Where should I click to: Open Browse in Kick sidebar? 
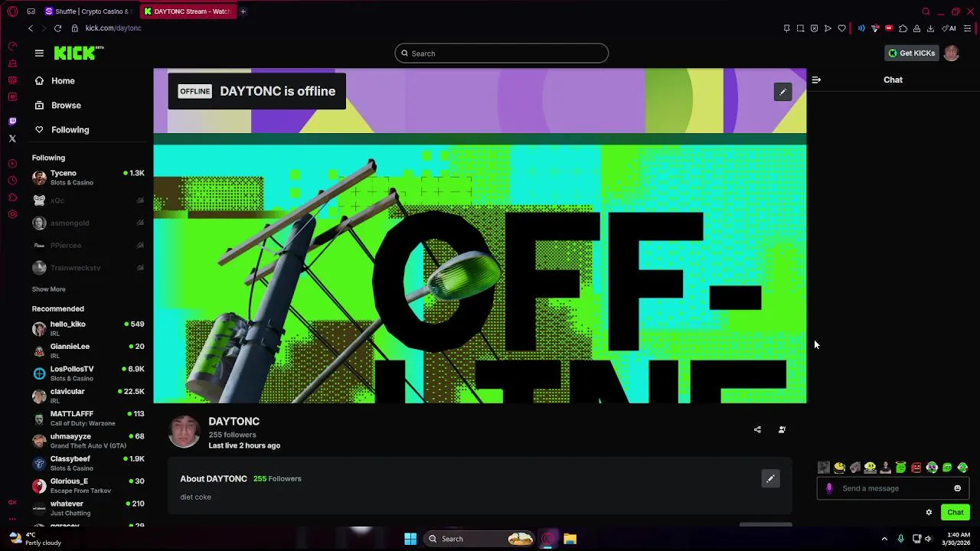point(57,105)
